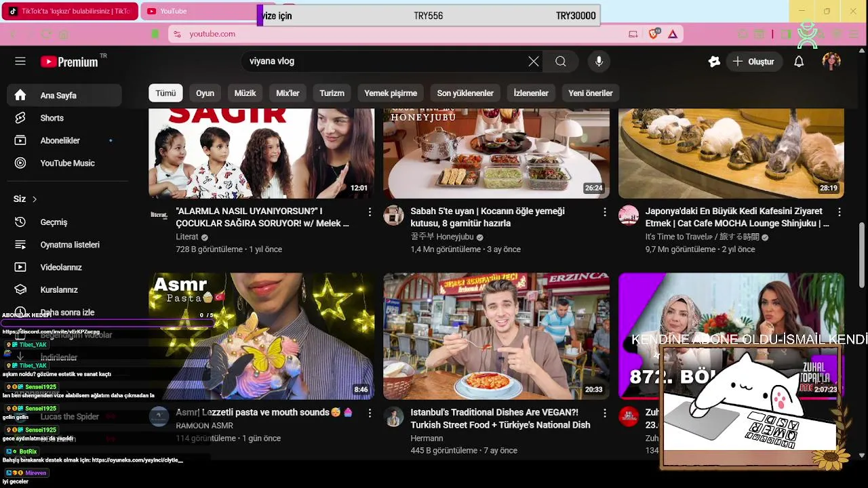Open options for the Literat video
The height and width of the screenshot is (488, 868).
click(370, 212)
